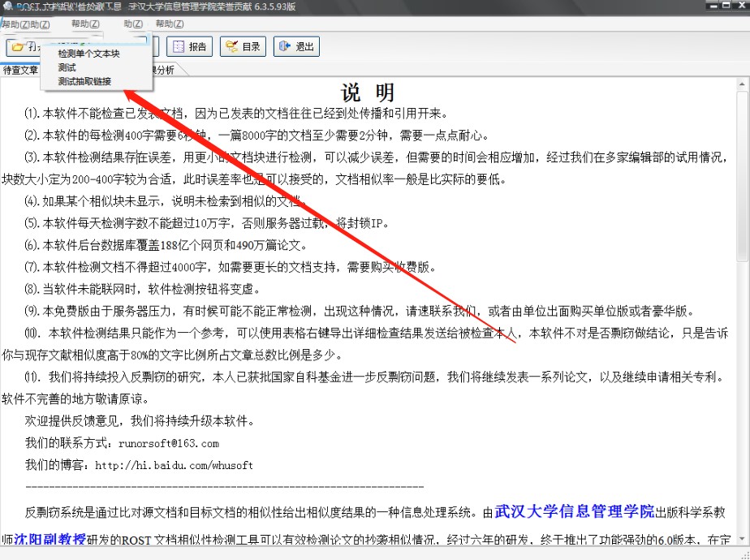750x560 pixels.
Task: Click line (7) about 不得超过4000字
Action: point(231,267)
